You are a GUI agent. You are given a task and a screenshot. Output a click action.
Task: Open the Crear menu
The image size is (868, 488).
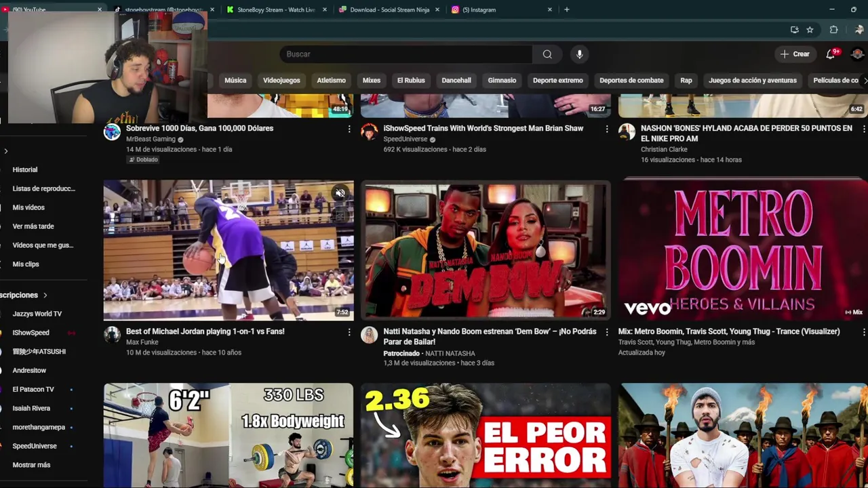tap(795, 54)
